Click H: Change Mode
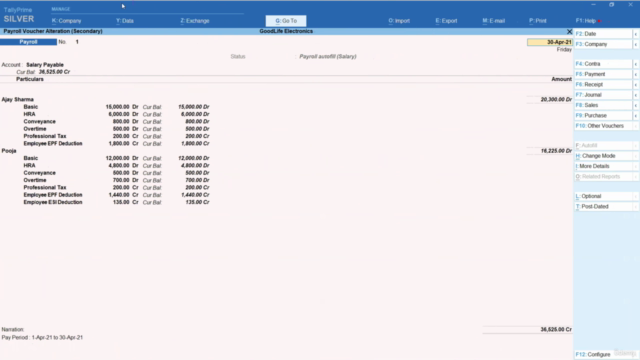 click(603, 156)
